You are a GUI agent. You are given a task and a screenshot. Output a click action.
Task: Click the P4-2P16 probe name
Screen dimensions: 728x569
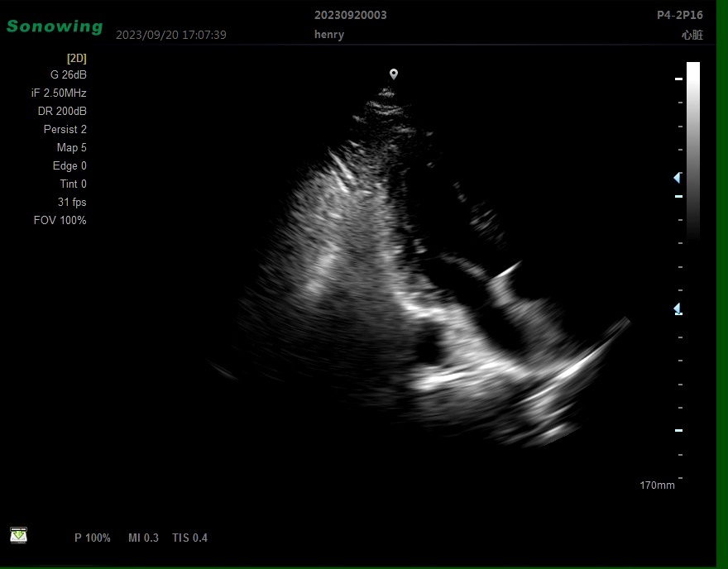[x=678, y=15]
